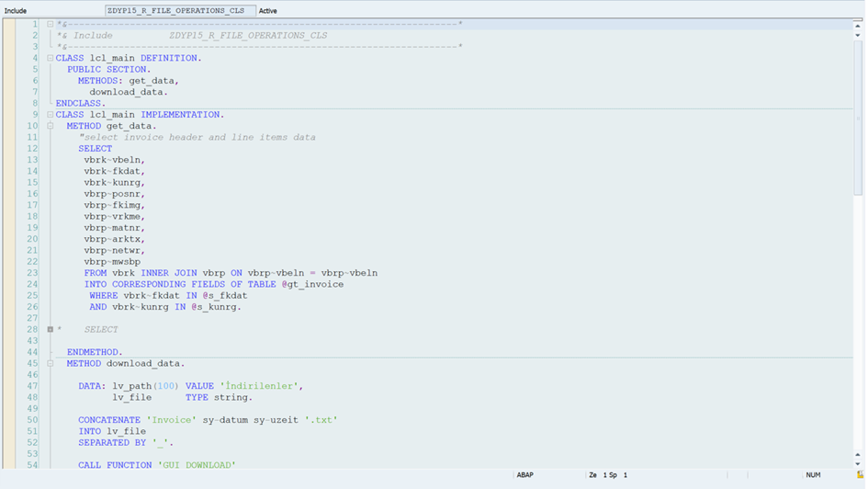The height and width of the screenshot is (489, 868).
Task: Click the PUBLIC SECTION keyword line
Action: pyautogui.click(x=109, y=69)
